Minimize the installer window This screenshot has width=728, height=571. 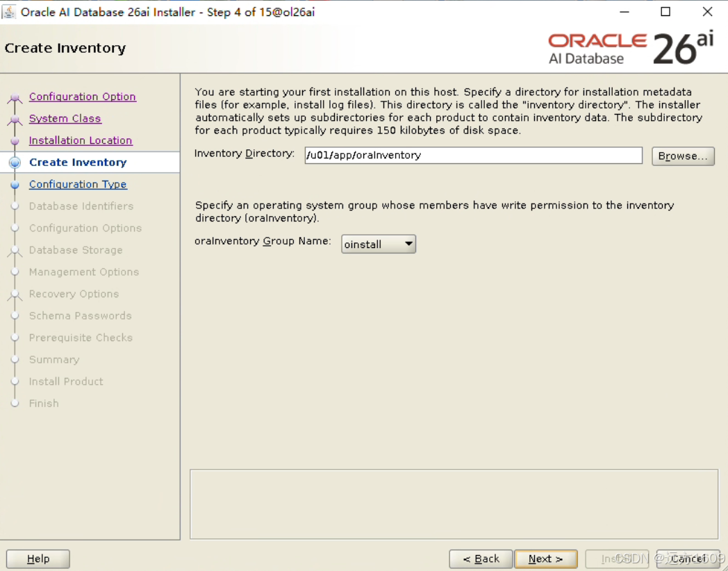pyautogui.click(x=624, y=12)
